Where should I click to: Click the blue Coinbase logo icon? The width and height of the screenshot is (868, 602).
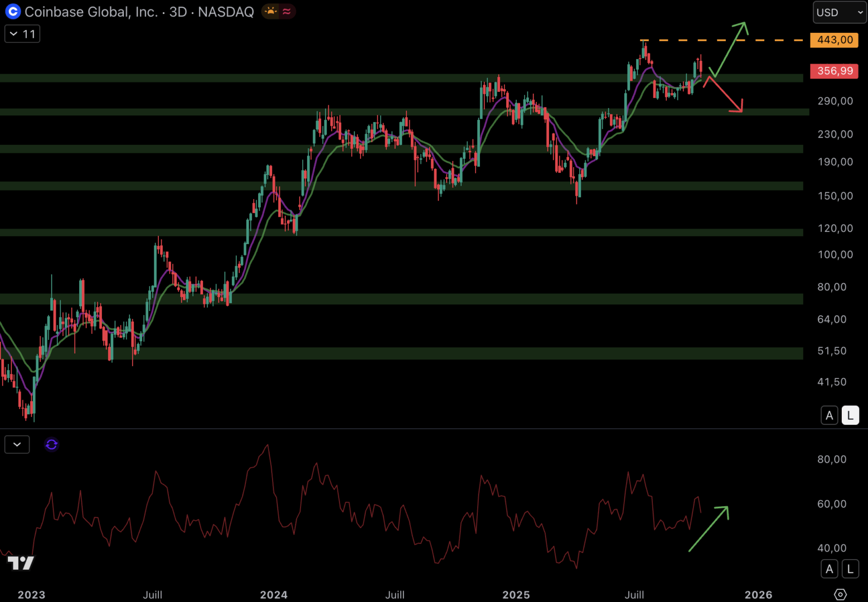pos(13,11)
